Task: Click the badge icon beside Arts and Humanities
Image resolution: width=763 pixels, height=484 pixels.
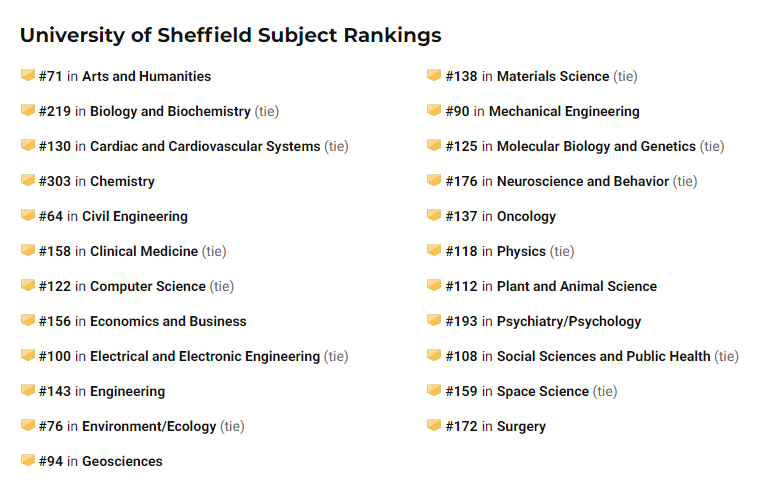Action: (28, 75)
